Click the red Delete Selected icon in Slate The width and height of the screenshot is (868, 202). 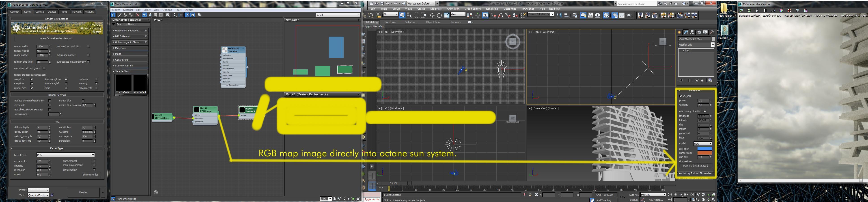(x=138, y=15)
